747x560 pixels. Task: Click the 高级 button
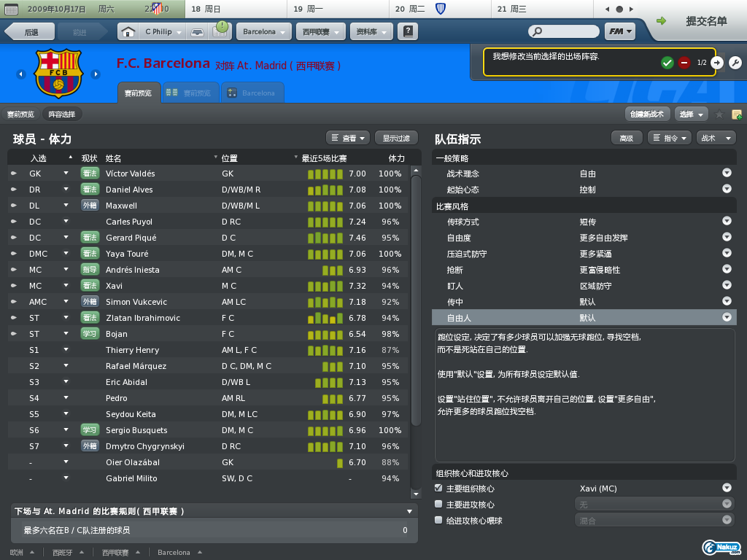627,138
